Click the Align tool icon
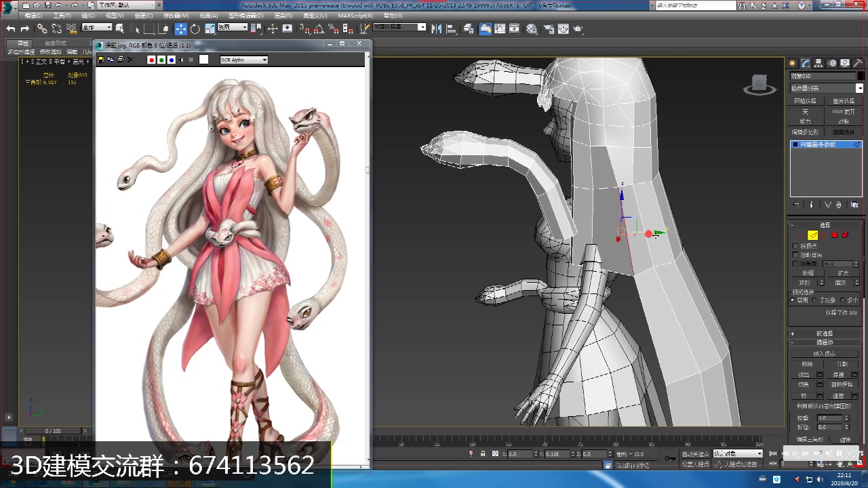Viewport: 868px width, 488px height. point(451,28)
